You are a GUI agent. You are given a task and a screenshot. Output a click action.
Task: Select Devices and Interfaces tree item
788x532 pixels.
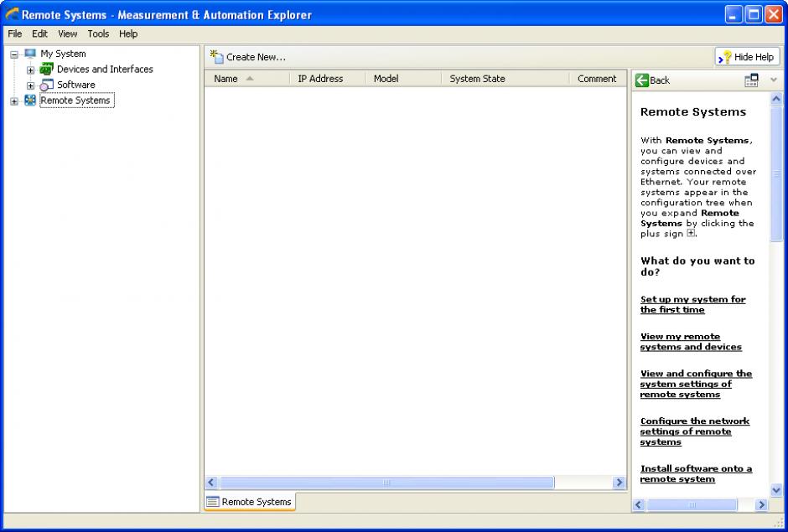pos(105,69)
